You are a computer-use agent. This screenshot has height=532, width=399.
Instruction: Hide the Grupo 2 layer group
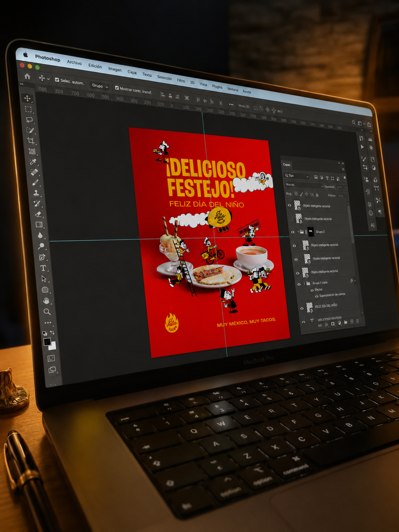[293, 232]
